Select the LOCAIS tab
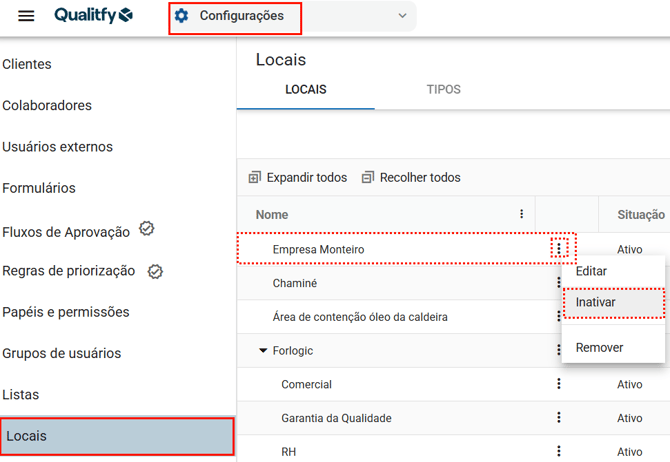 [x=305, y=90]
